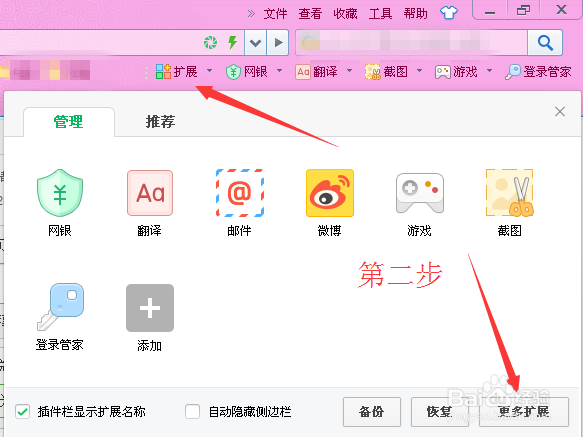Click the play arrow go button
Viewport: 583px width, 437px height.
(x=278, y=43)
